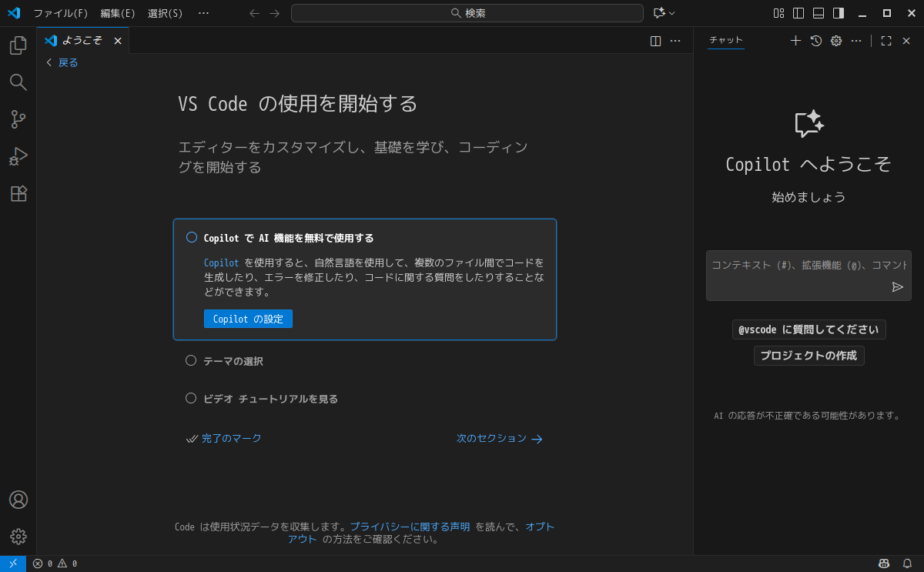Open the Copilot chat title bar icon
Screen dimensions: 924x572
(659, 13)
